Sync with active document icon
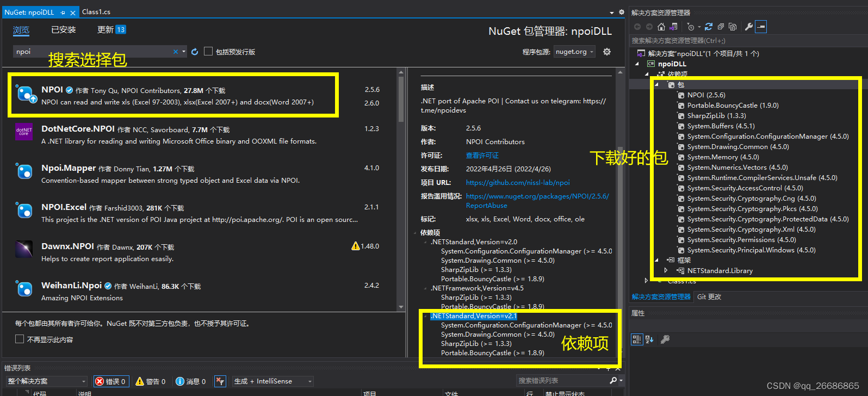 [709, 27]
